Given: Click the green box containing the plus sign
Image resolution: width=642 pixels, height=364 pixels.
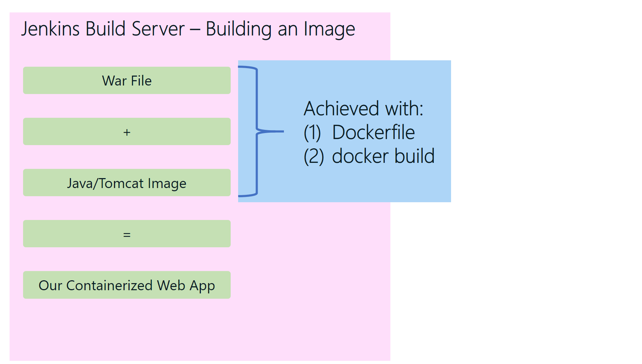Looking at the screenshot, I should 127,132.
